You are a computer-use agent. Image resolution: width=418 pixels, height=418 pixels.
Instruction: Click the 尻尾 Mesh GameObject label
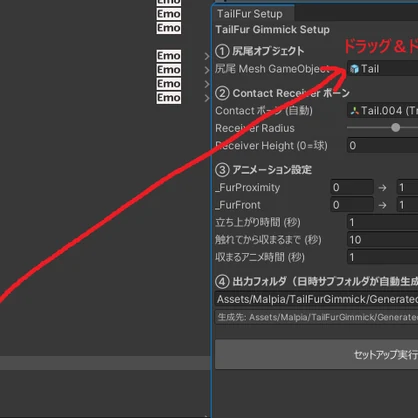[x=272, y=69]
